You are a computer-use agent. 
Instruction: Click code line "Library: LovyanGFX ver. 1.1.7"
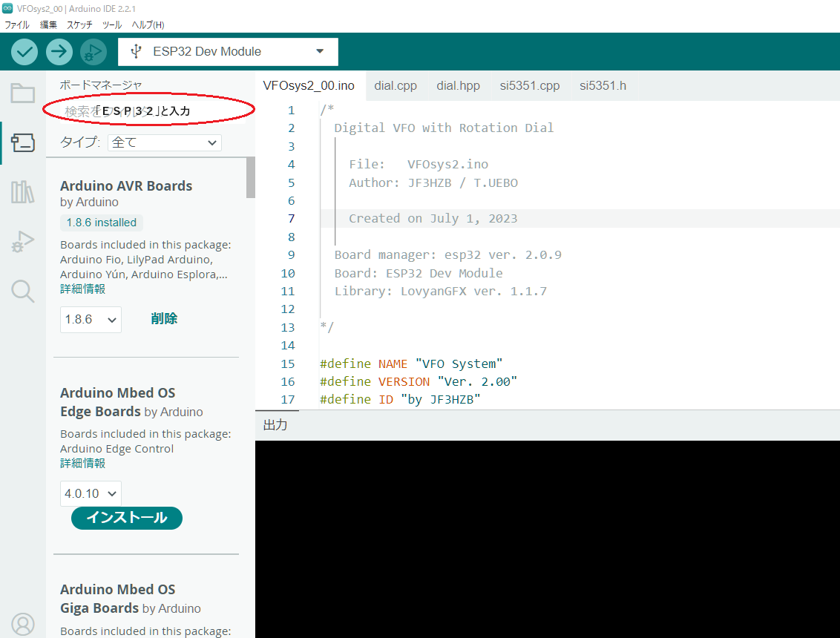[440, 292]
